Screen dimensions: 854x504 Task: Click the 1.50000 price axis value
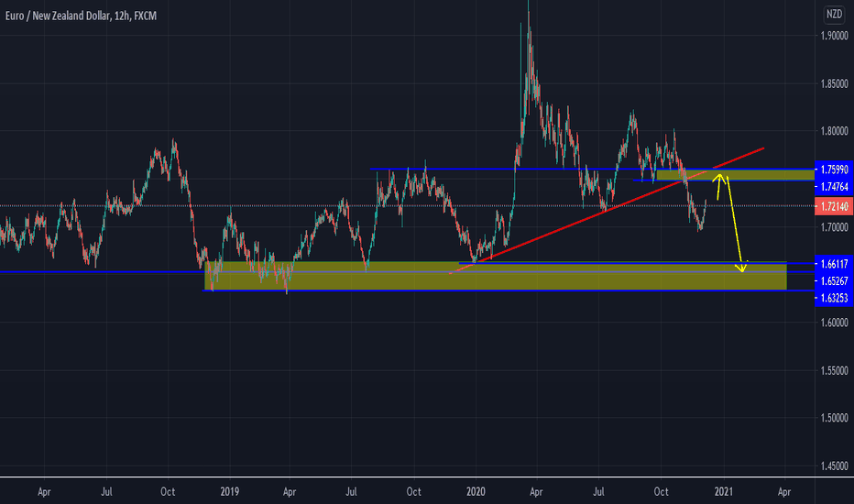(x=835, y=418)
